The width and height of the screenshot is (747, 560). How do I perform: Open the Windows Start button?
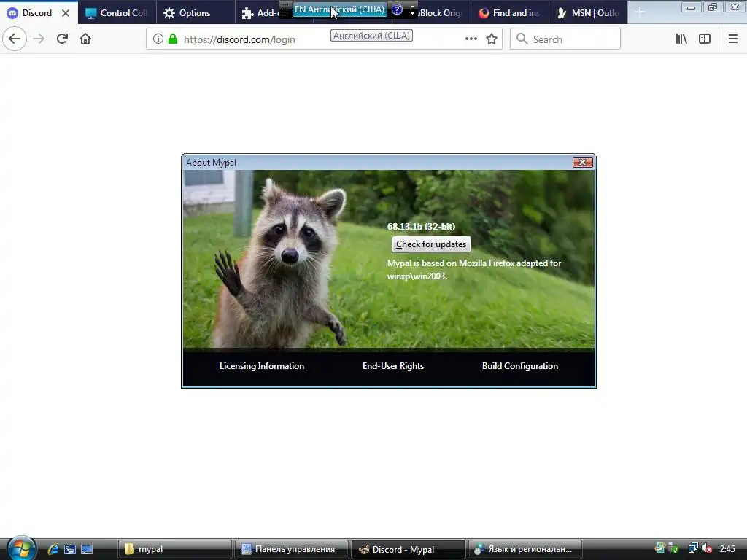(20, 548)
